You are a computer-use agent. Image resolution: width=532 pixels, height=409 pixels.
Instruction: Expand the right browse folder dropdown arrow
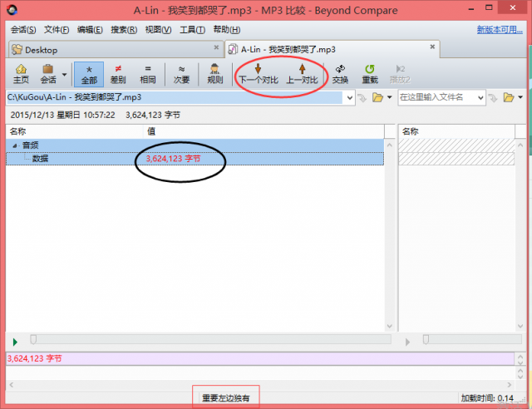click(x=520, y=97)
